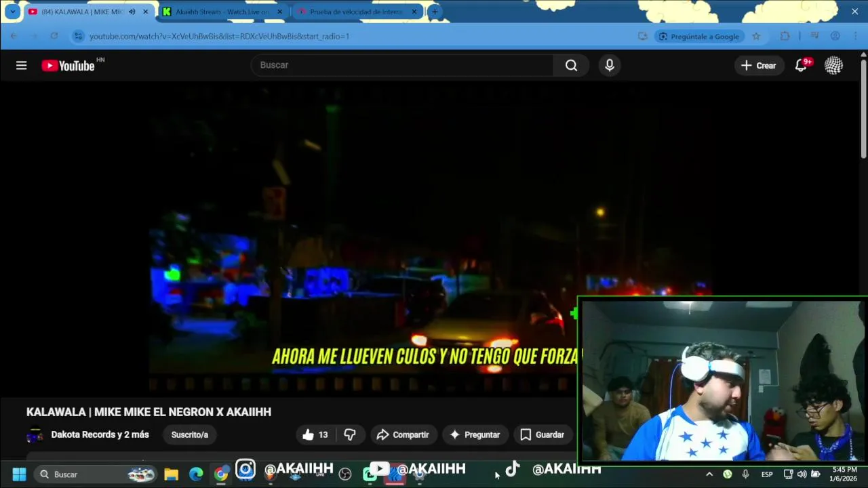Click the Dakota Records channel avatar
Viewport: 868px width, 488px height.
pos(35,434)
